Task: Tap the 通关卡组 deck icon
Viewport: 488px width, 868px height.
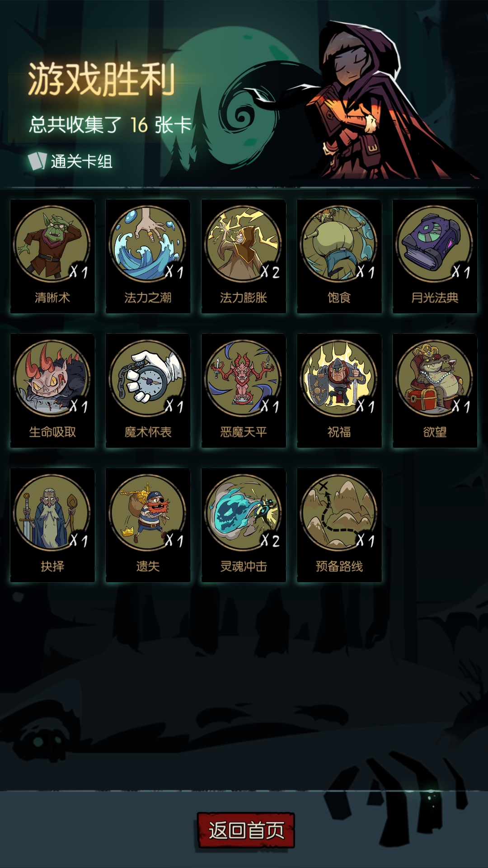Action: [x=37, y=161]
